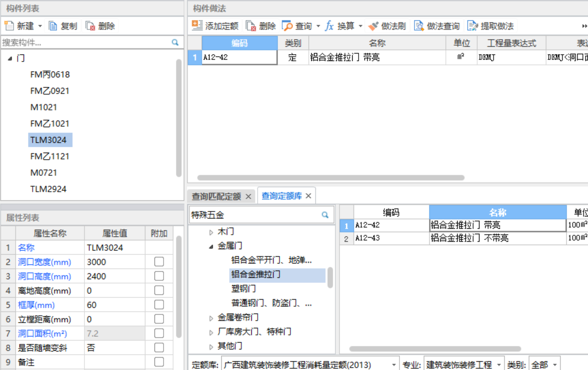Click the 做法查询 icon
The width and height of the screenshot is (588, 370).
pyautogui.click(x=419, y=26)
